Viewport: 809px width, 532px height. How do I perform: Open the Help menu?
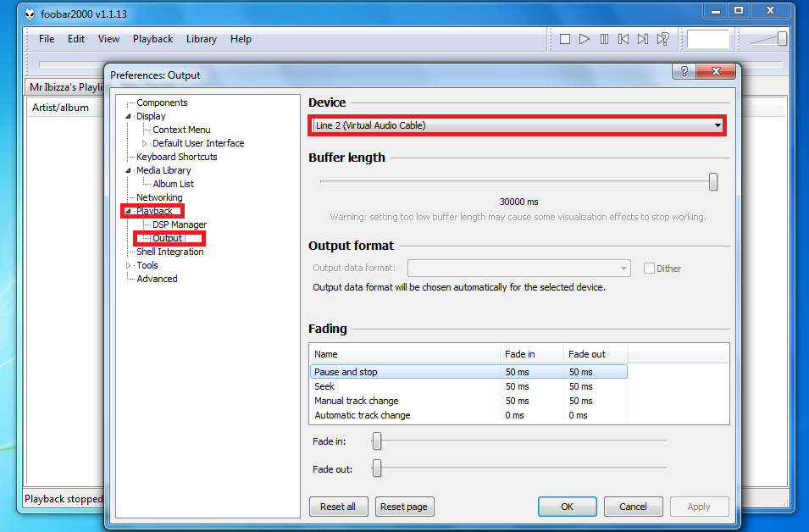(241, 39)
